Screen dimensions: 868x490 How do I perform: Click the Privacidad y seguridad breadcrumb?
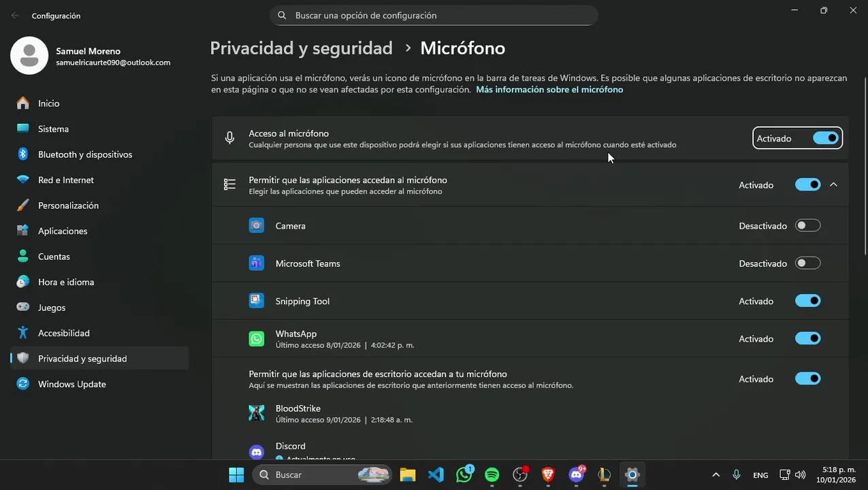click(x=301, y=48)
